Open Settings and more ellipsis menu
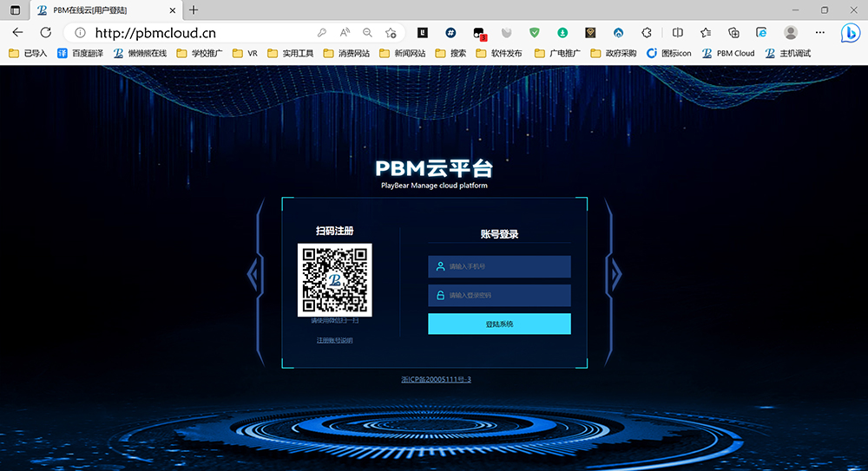The image size is (868, 471). (820, 33)
